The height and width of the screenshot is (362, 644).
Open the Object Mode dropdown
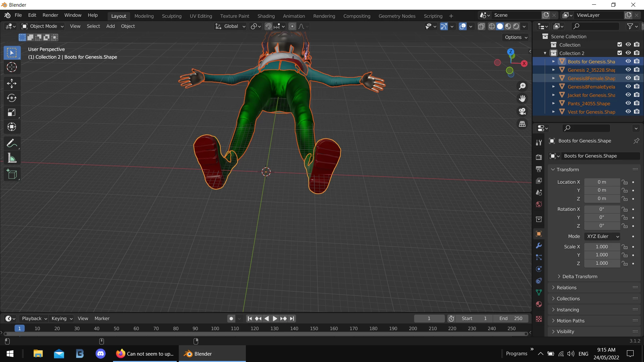coord(43,26)
